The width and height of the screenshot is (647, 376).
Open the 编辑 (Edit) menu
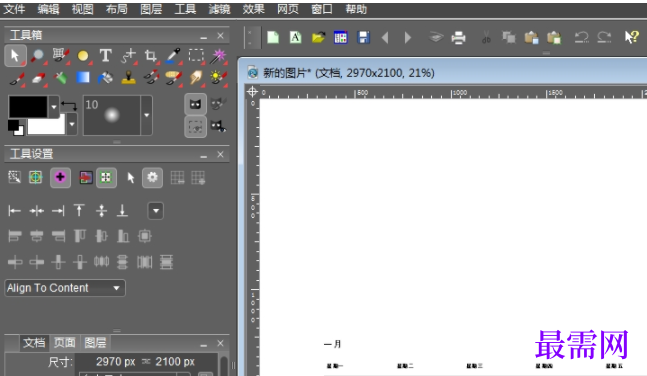[48, 9]
